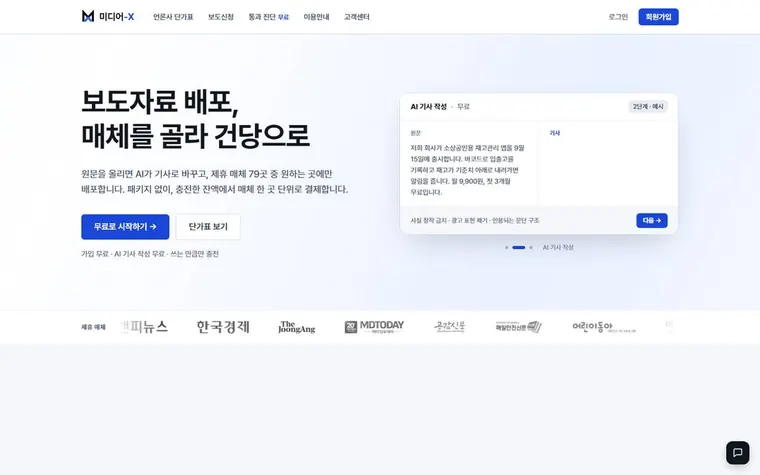Screen dimensions: 760x475
Task: Open 이용안내 menu item
Action: [316, 17]
